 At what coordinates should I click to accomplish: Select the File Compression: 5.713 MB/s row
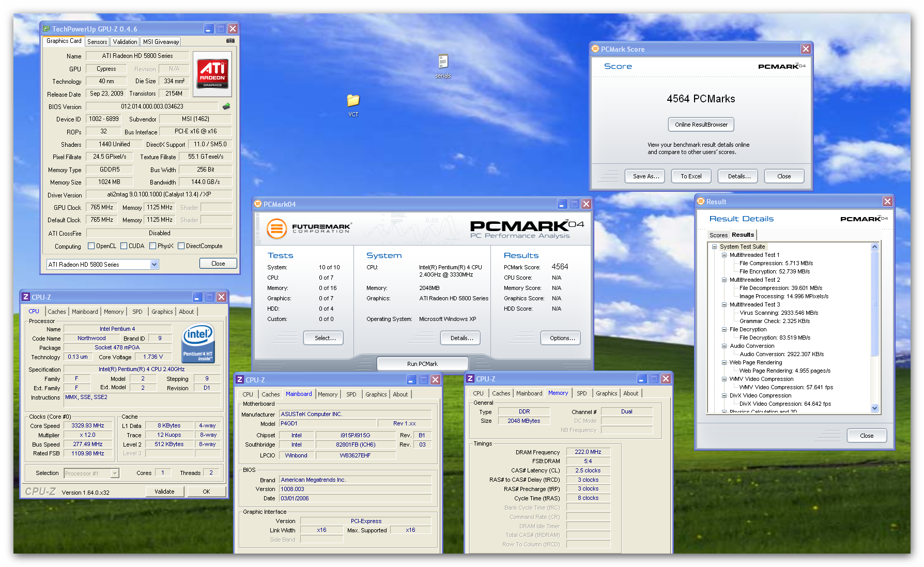click(x=776, y=263)
